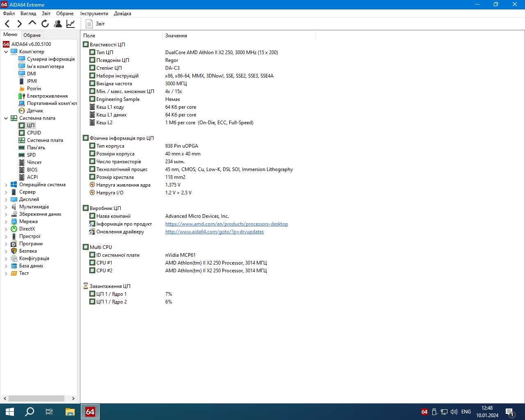Open Розгін overclock item with flame icon
The height and width of the screenshot is (420, 525).
point(34,89)
